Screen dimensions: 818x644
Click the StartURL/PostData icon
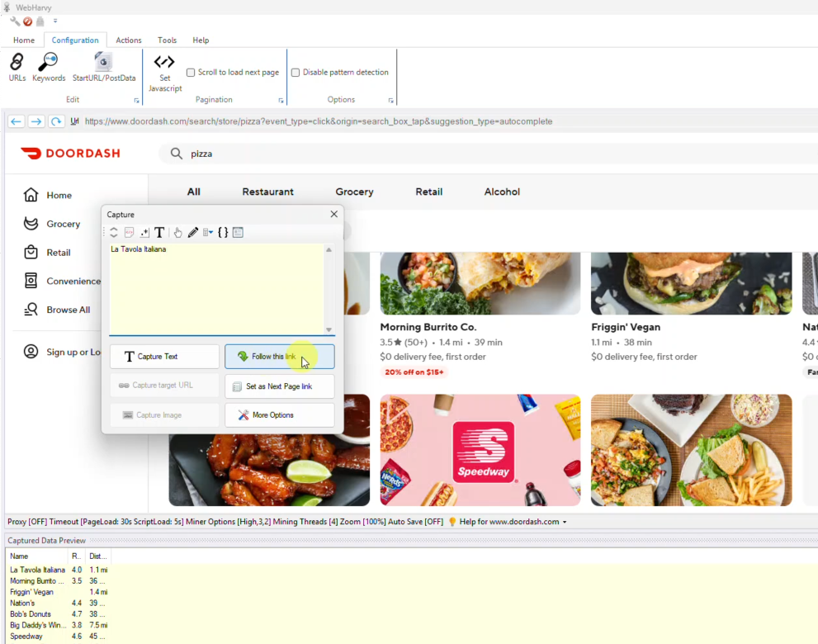click(102, 66)
